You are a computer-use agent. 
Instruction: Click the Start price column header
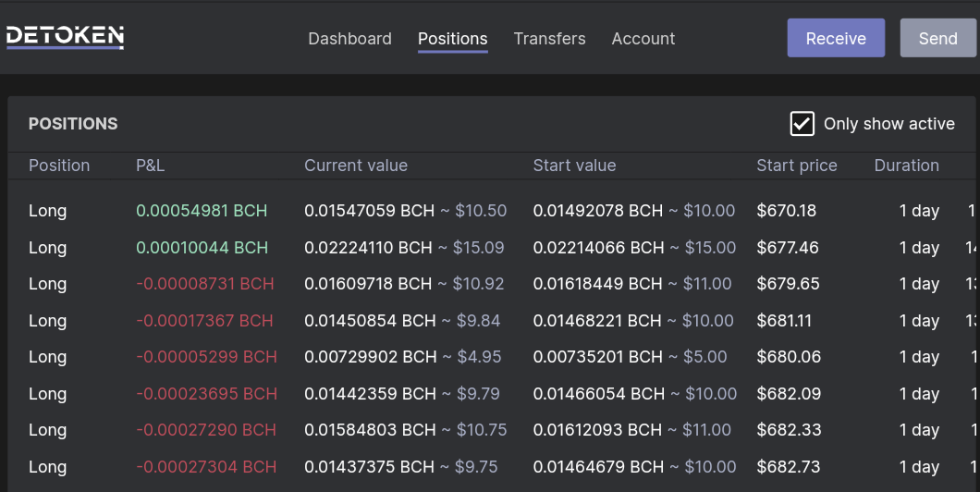pyautogui.click(x=796, y=166)
